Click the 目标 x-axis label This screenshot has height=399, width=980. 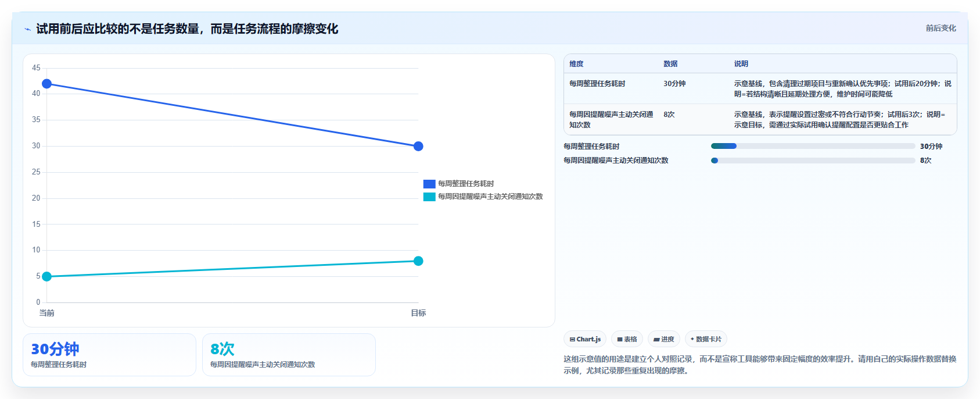pyautogui.click(x=418, y=313)
